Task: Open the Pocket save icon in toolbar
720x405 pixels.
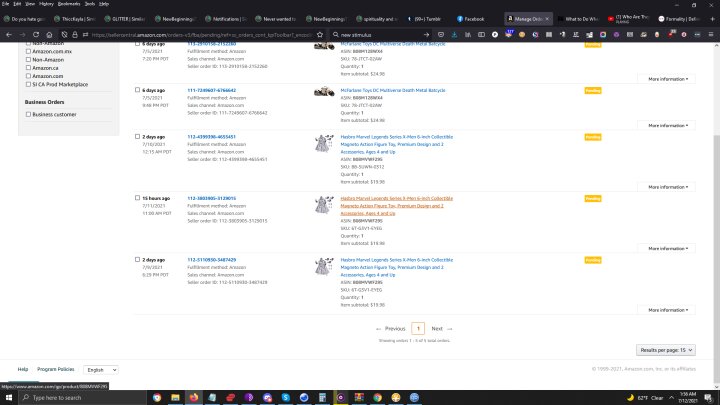Action: tap(441, 34)
